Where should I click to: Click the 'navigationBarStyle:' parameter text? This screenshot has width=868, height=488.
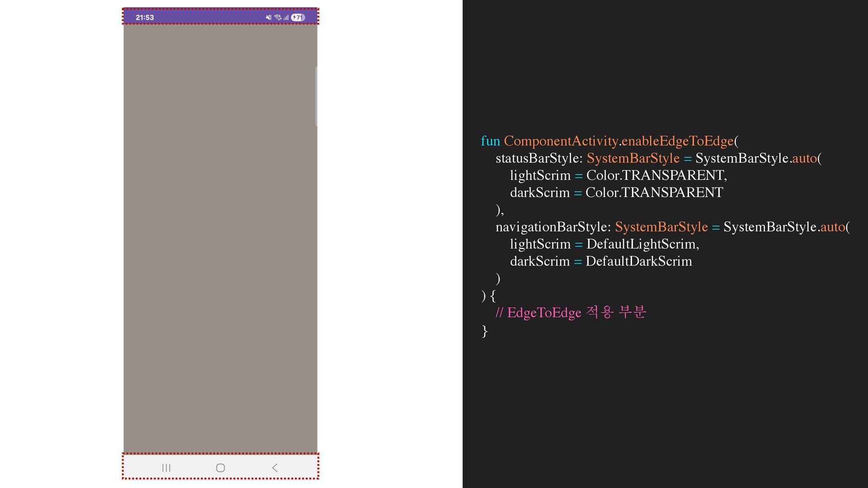point(553,227)
